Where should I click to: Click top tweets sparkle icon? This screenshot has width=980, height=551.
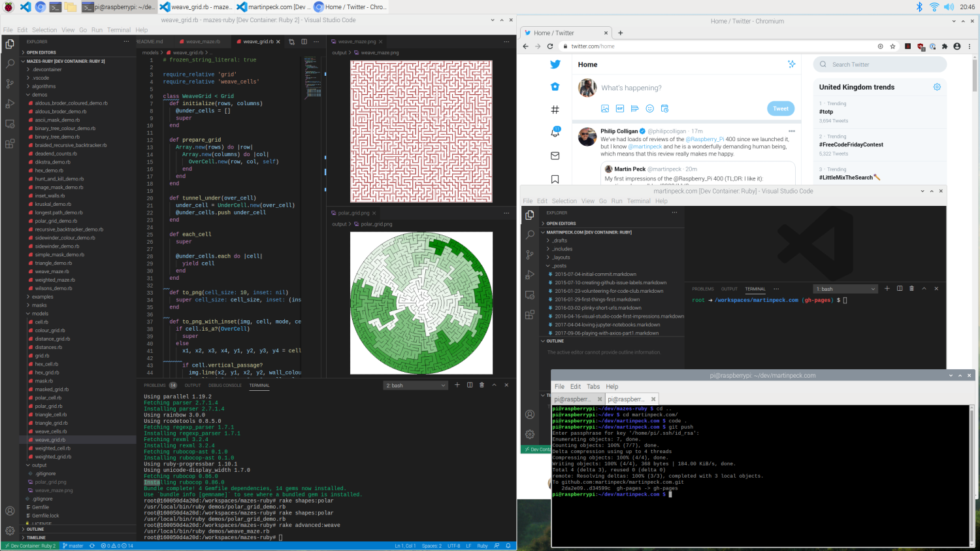pyautogui.click(x=792, y=64)
